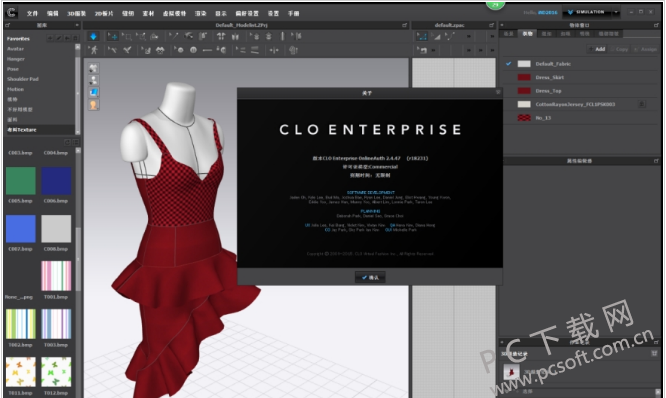The image size is (666, 398).
Task: Select the Dress_Skirt red color swatch
Action: [524, 77]
